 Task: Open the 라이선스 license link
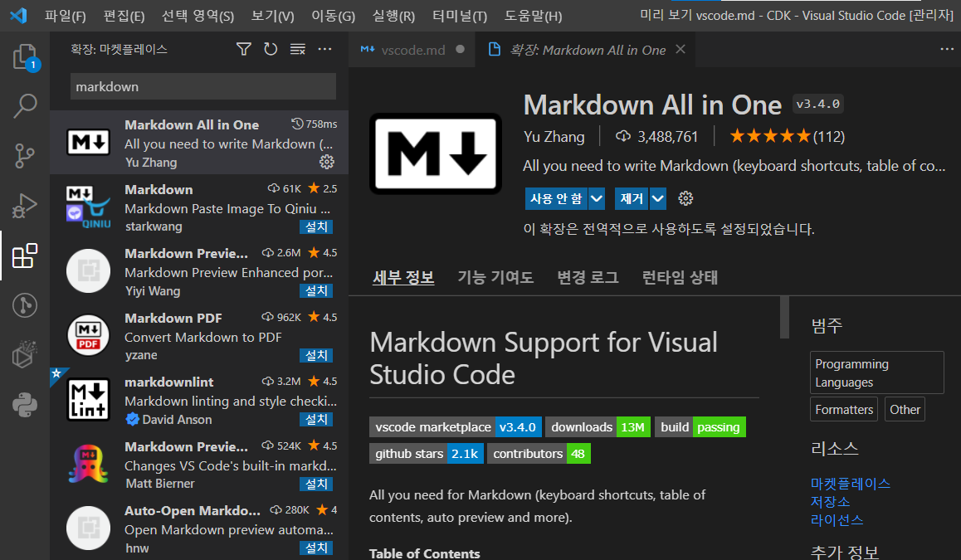837,520
